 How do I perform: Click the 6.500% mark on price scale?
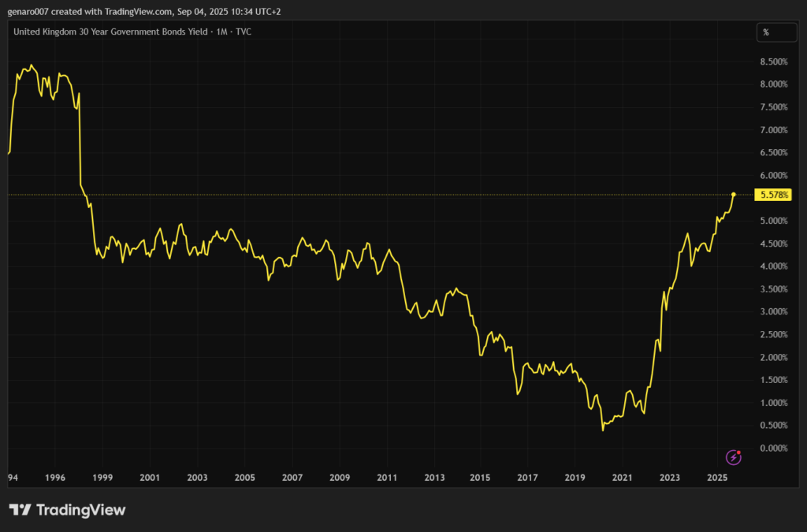[773, 153]
